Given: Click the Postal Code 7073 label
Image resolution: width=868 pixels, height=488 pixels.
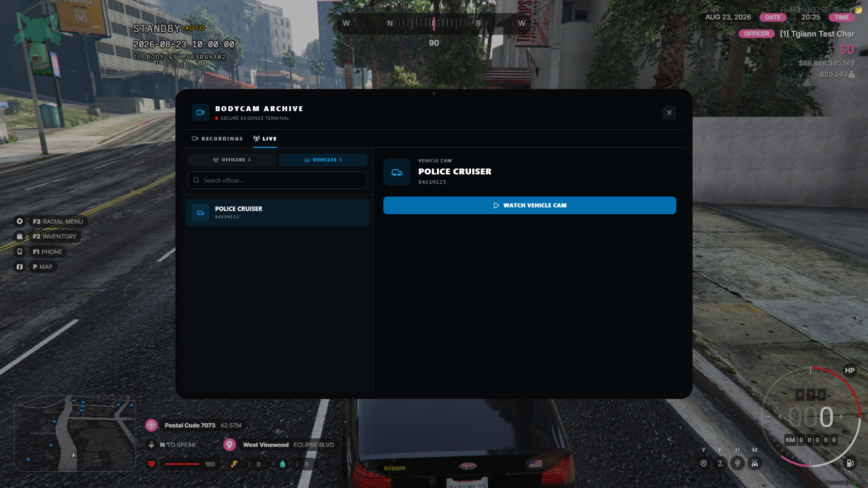Looking at the screenshot, I should point(190,425).
